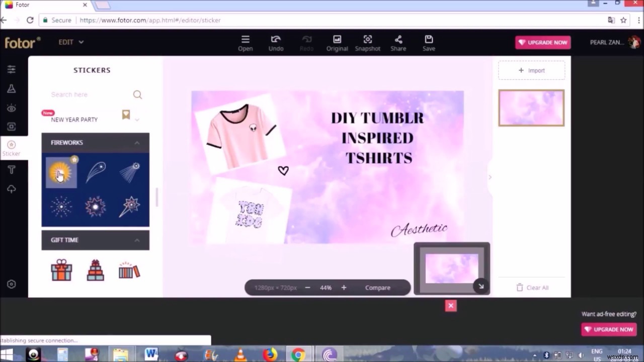Click the Save icon

429,43
